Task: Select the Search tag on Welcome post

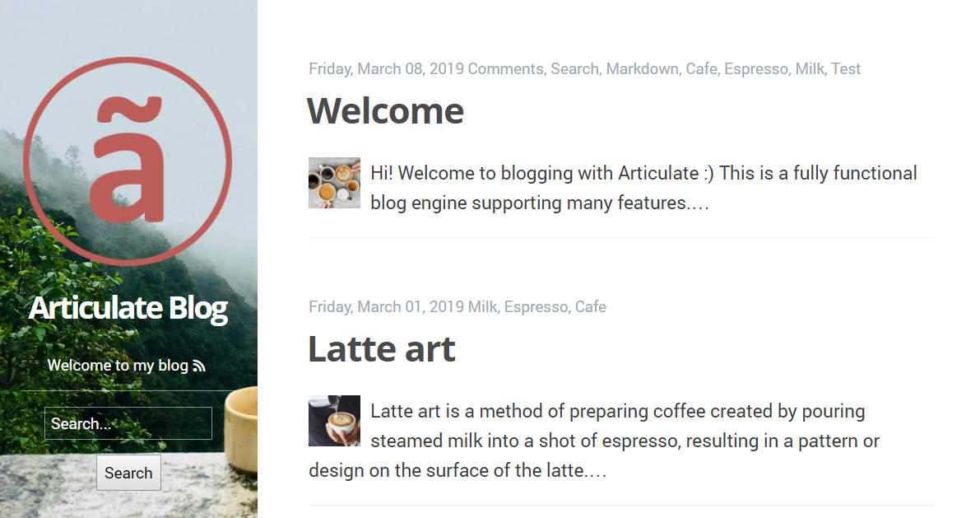Action: 574,69
